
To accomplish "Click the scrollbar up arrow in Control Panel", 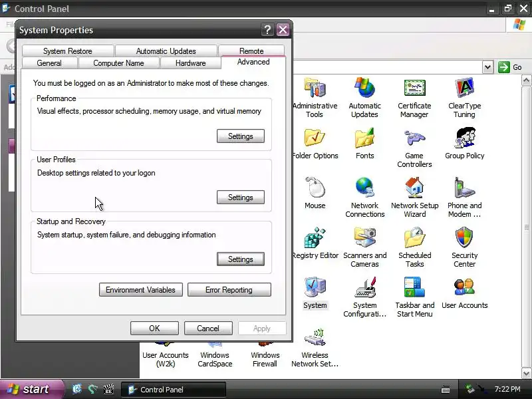I will pyautogui.click(x=526, y=80).
